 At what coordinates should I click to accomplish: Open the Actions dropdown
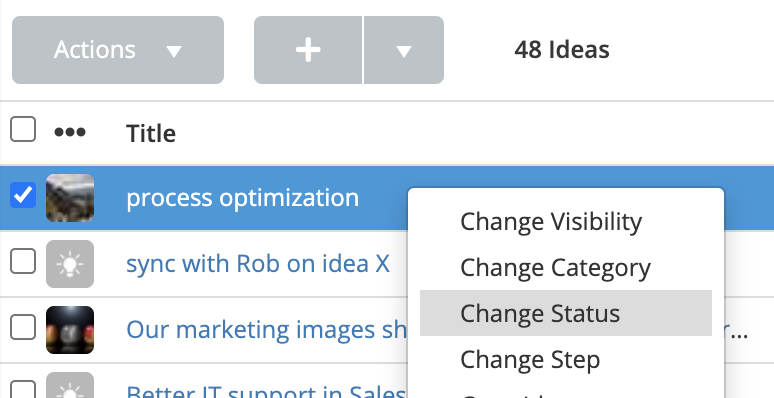(118, 50)
